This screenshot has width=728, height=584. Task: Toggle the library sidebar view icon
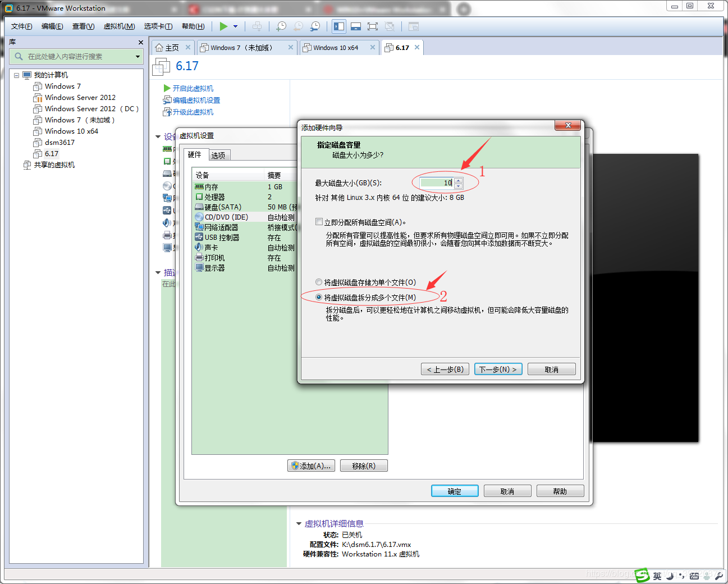[338, 26]
